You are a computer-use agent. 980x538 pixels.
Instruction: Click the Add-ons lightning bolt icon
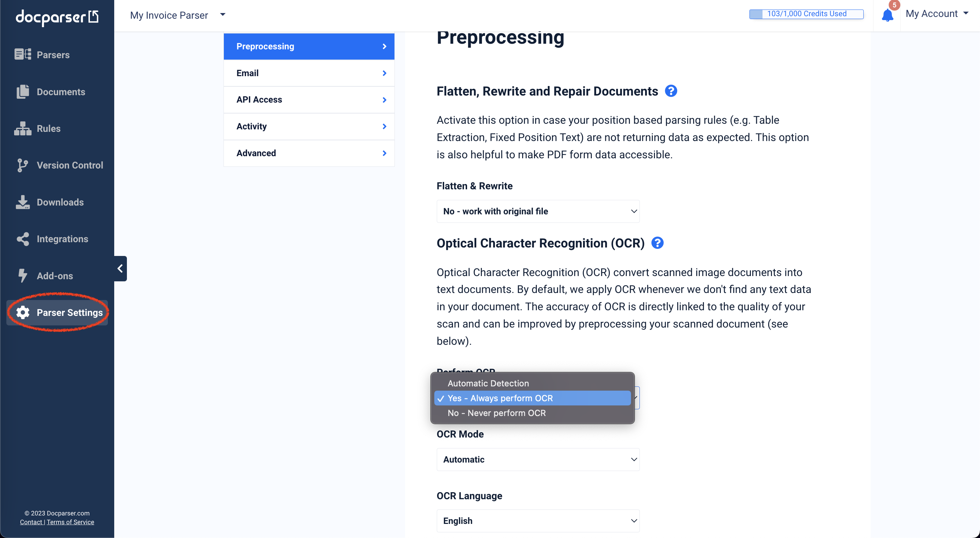[x=23, y=276]
